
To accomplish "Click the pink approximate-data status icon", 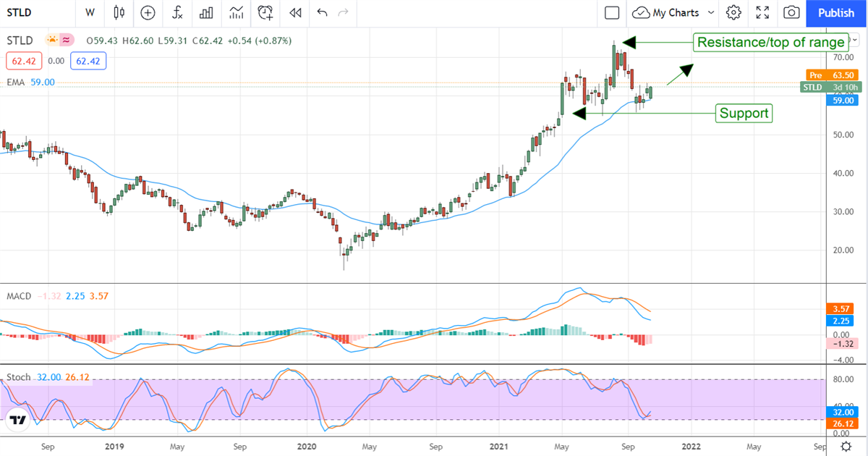I will tap(67, 41).
